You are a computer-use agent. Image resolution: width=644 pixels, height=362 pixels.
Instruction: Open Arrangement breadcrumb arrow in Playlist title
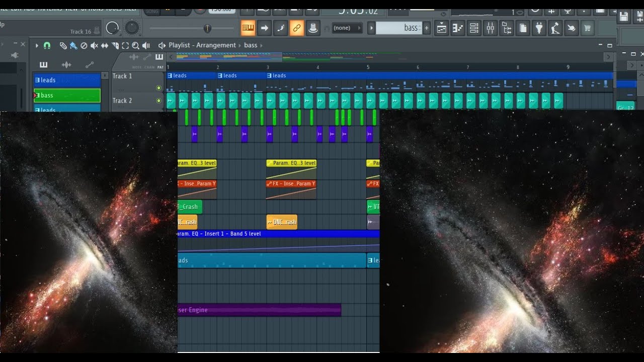240,45
